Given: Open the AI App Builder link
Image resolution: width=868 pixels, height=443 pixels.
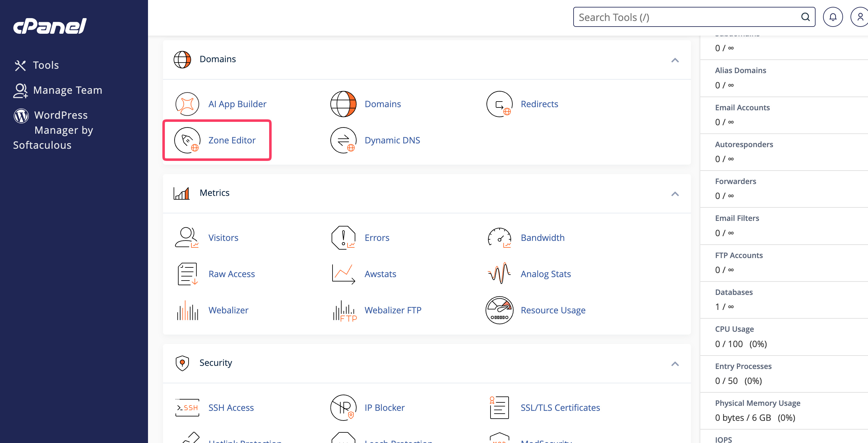Looking at the screenshot, I should tap(237, 104).
